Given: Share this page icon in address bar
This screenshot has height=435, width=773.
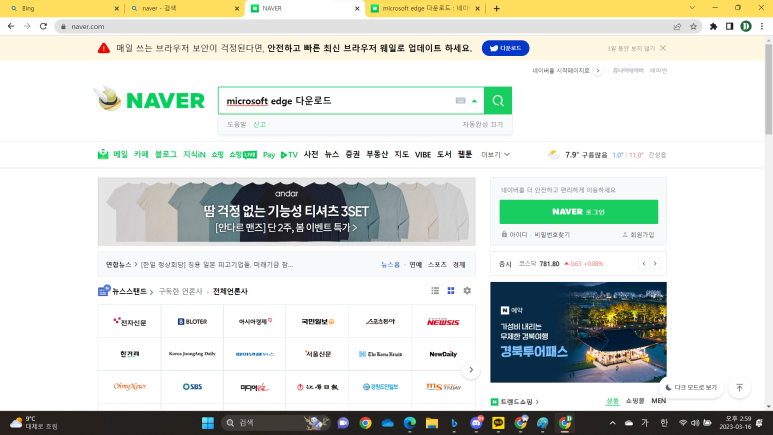Looking at the screenshot, I should point(677,27).
